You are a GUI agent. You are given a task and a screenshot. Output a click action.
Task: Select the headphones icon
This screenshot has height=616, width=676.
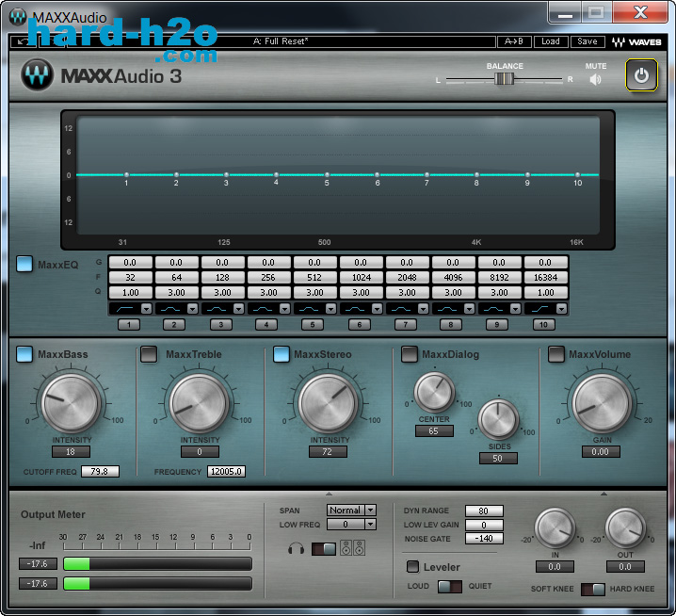(296, 549)
